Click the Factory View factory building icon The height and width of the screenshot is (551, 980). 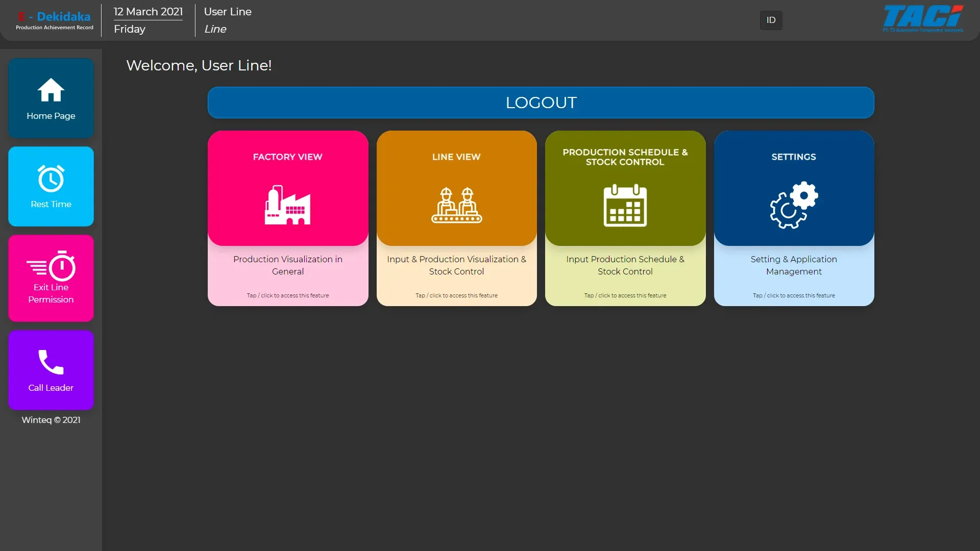(x=287, y=205)
